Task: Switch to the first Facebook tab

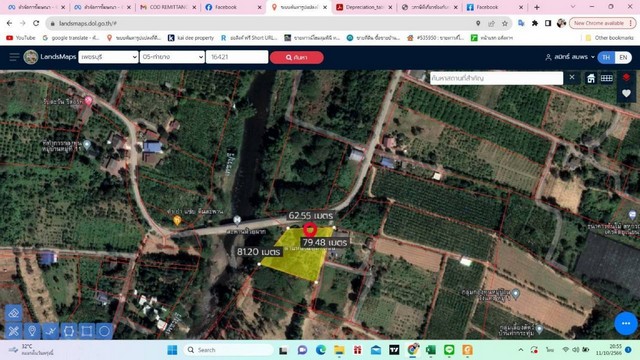Action: pyautogui.click(x=233, y=7)
